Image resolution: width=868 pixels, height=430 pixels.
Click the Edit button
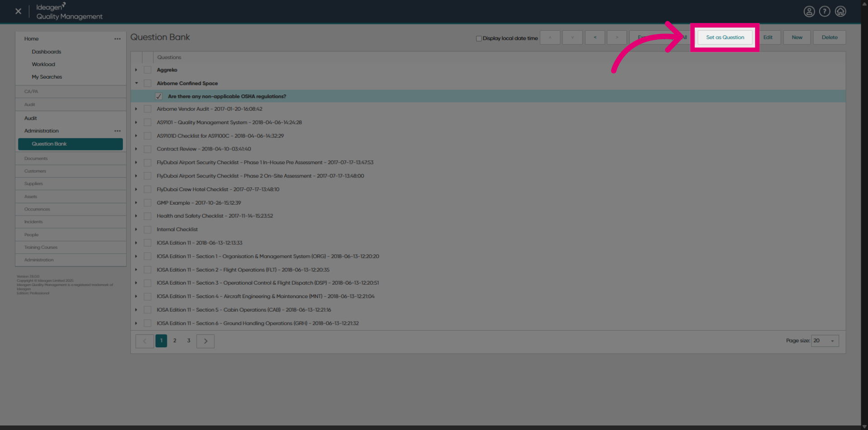(x=768, y=37)
